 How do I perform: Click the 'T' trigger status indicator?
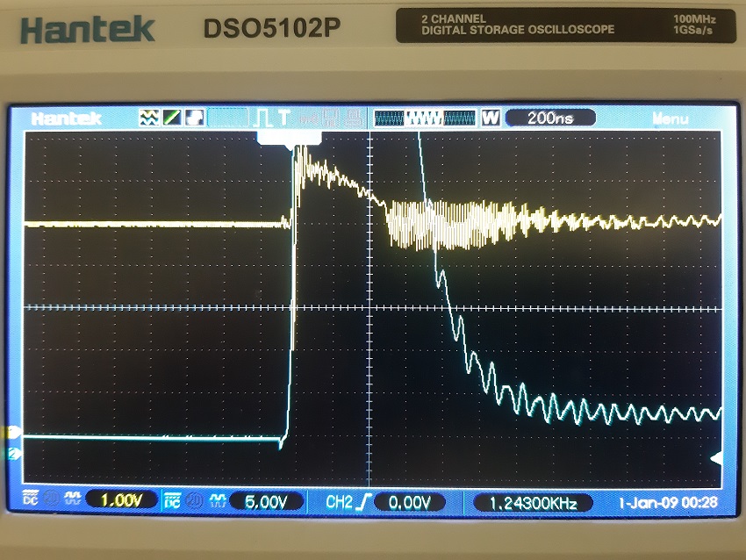click(283, 118)
